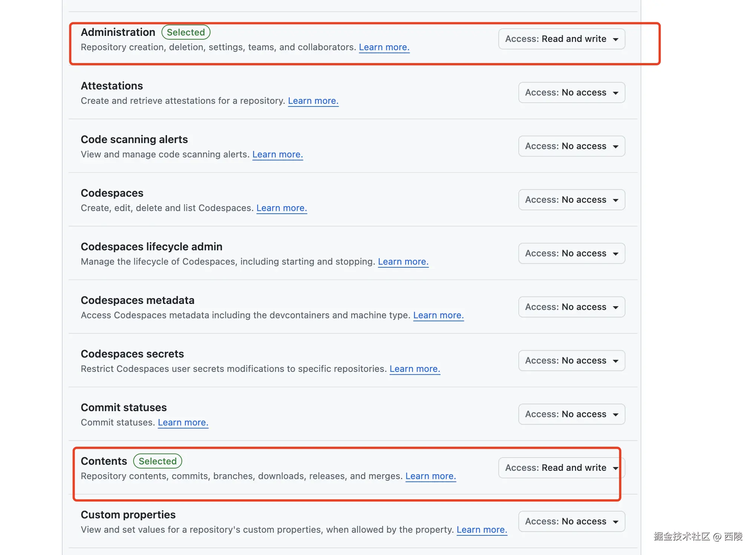Click Learn more link for Administration
Image resolution: width=756 pixels, height=555 pixels.
click(x=384, y=47)
